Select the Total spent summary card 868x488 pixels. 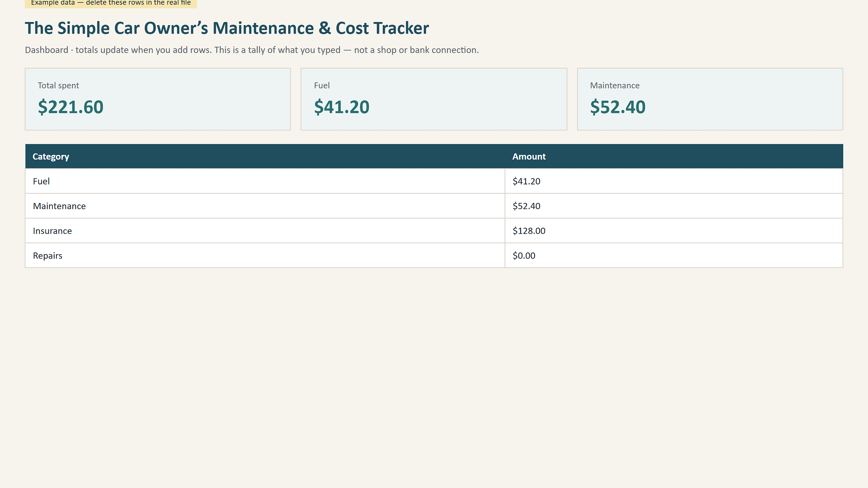point(158,99)
